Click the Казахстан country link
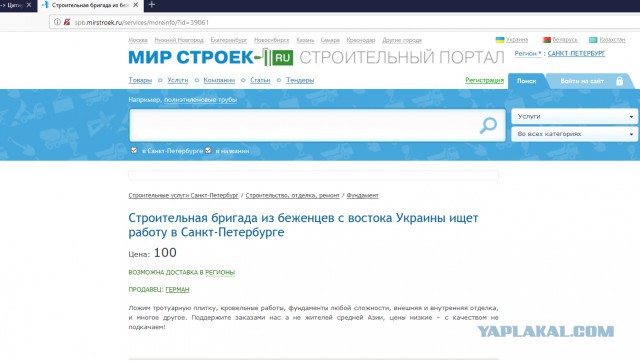The width and height of the screenshot is (640, 361). [612, 40]
